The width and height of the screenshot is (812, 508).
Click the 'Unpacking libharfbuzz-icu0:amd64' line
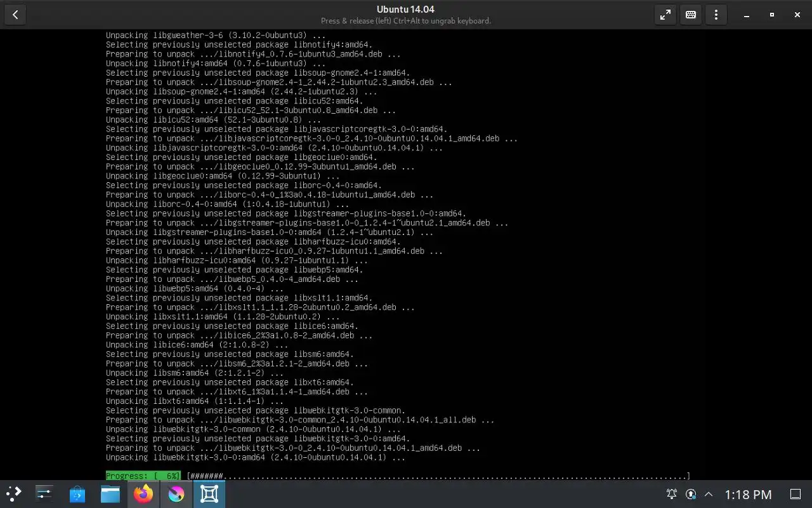[x=237, y=260]
